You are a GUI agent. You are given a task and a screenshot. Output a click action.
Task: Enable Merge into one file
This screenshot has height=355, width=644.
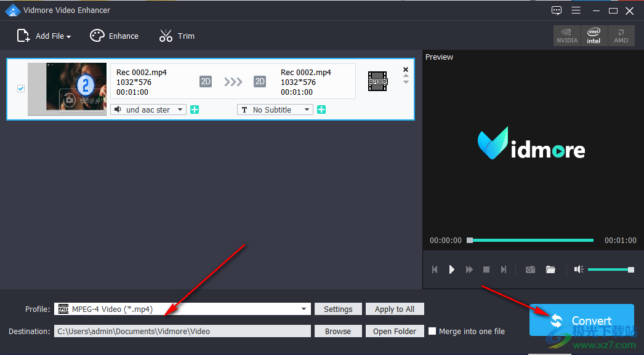(432, 331)
